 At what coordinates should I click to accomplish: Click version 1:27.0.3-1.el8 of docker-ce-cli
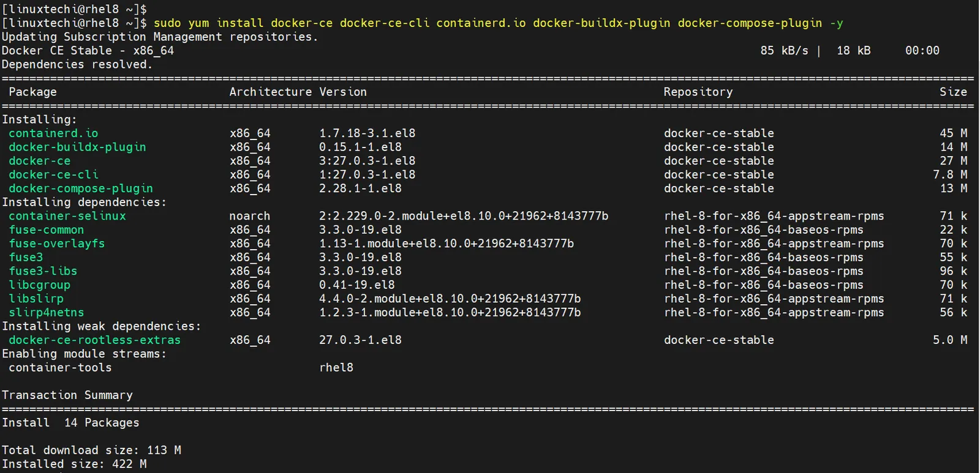pyautogui.click(x=367, y=174)
